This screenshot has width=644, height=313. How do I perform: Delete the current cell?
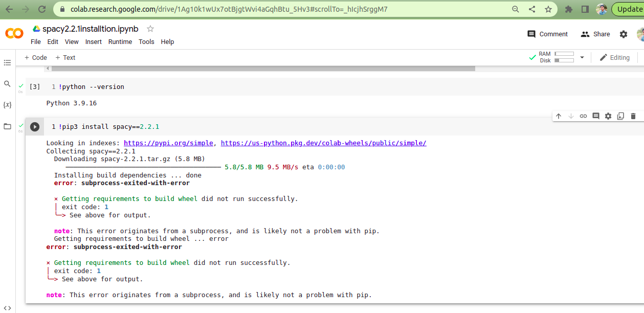[633, 116]
